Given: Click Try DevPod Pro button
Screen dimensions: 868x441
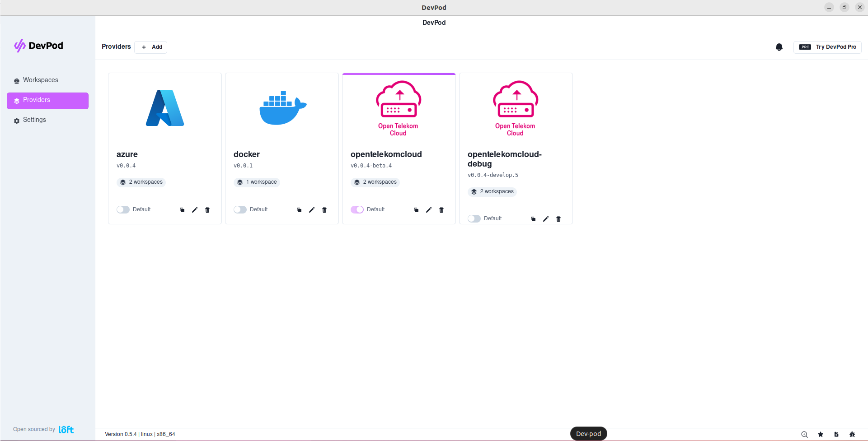Looking at the screenshot, I should pos(827,47).
